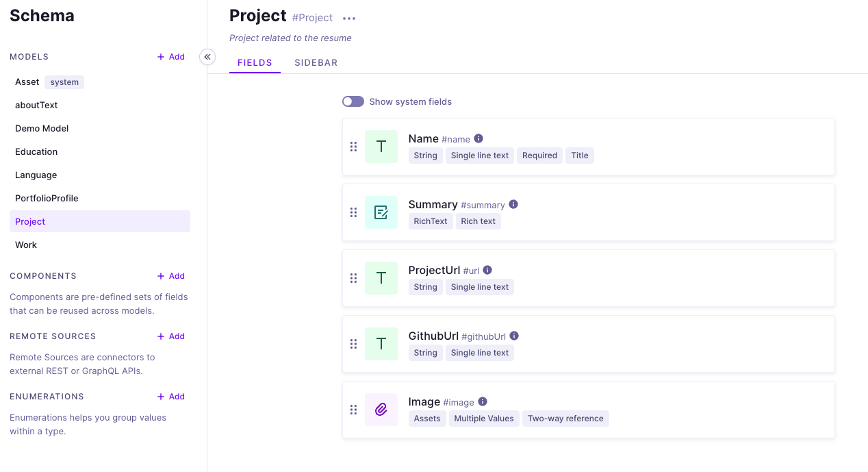Viewport: 868px width, 472px height.
Task: Click Add next to ENUMERATIONS
Action: coord(170,396)
